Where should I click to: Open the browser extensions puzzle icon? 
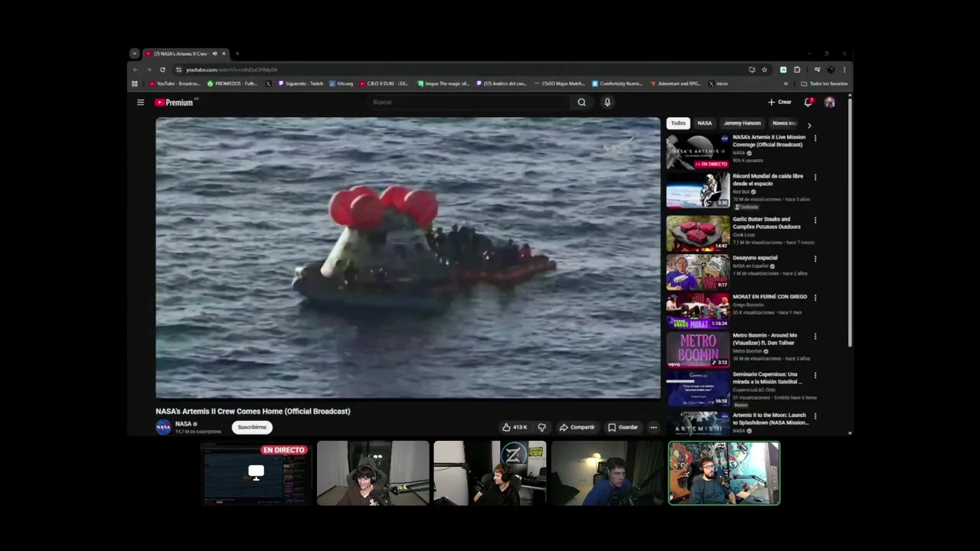(x=797, y=70)
